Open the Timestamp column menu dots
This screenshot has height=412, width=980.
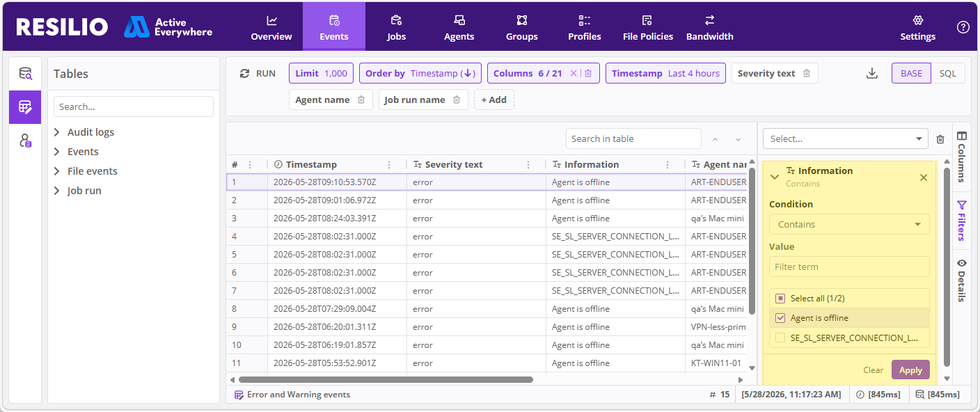(x=389, y=165)
